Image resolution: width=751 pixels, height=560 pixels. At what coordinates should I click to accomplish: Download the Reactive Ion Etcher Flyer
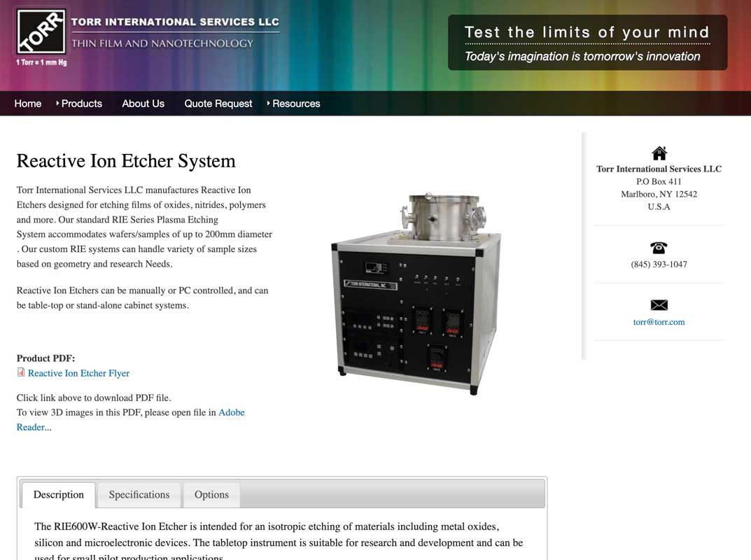coord(78,373)
